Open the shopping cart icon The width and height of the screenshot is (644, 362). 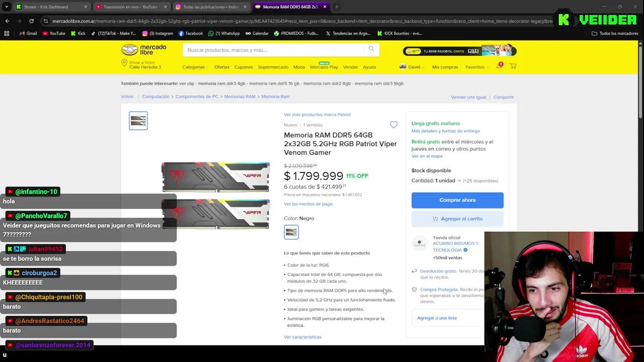tap(513, 66)
